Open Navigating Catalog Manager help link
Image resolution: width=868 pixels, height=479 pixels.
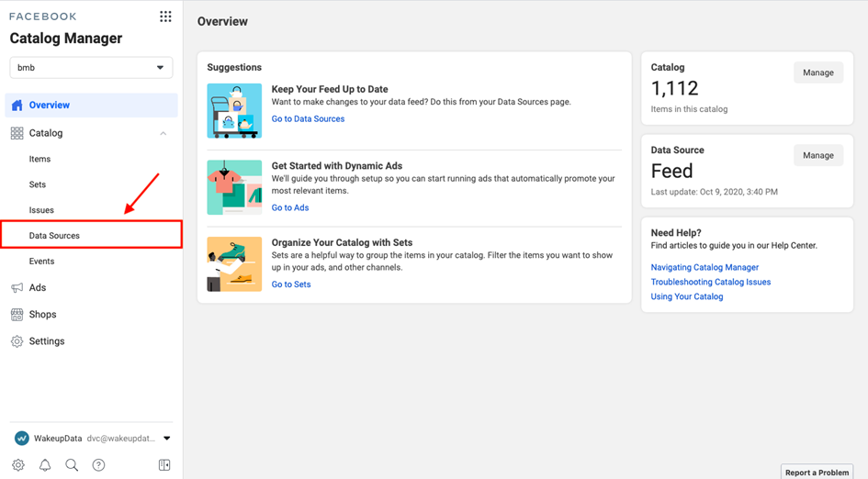click(705, 267)
